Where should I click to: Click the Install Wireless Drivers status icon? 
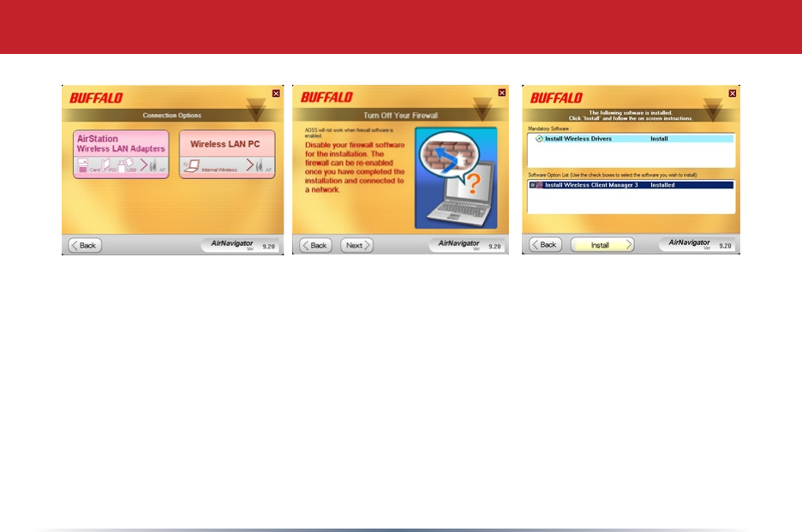pyautogui.click(x=539, y=139)
